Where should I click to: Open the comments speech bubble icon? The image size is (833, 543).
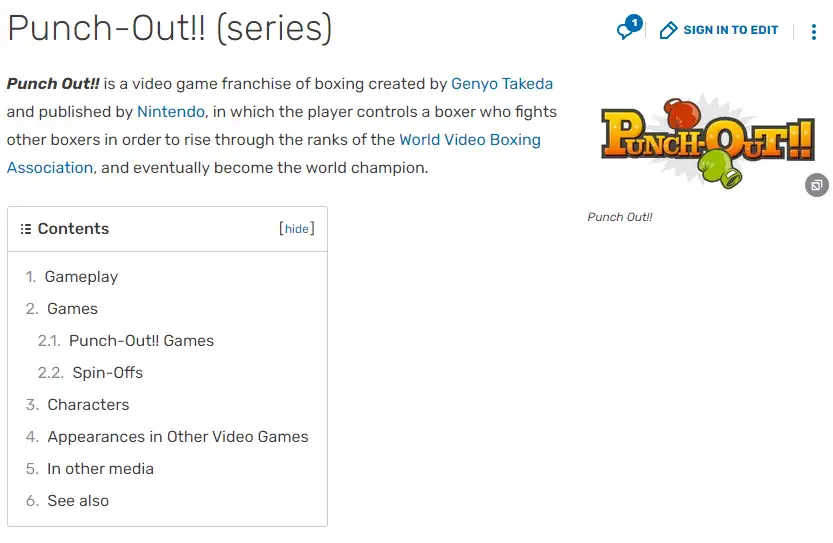pos(625,31)
